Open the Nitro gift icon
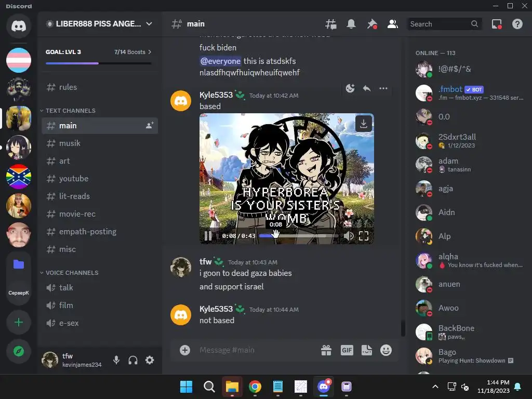 pos(326,350)
